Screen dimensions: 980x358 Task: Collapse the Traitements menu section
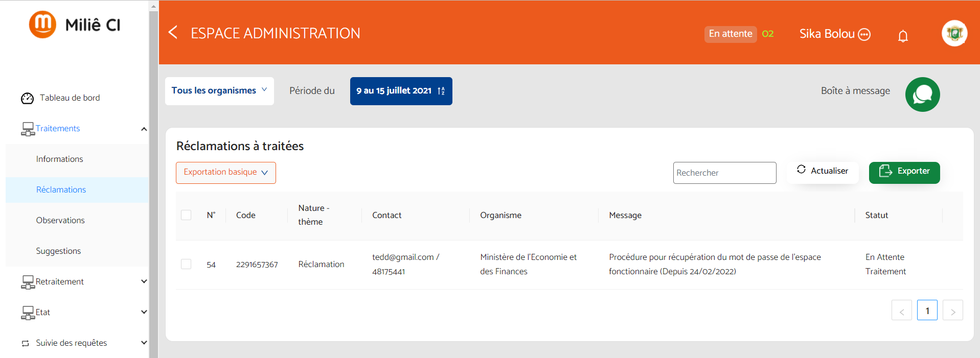tap(144, 129)
